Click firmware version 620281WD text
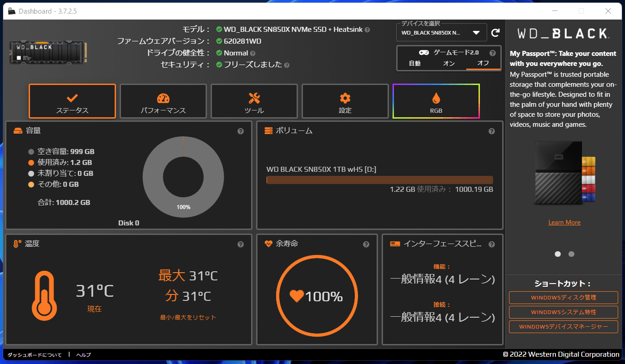This screenshot has height=364, width=625. point(242,41)
